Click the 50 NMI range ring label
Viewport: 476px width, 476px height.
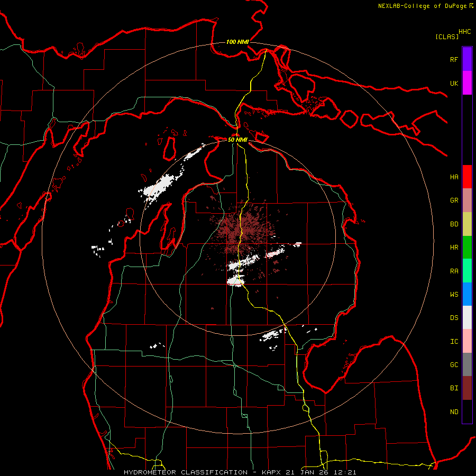[237, 140]
